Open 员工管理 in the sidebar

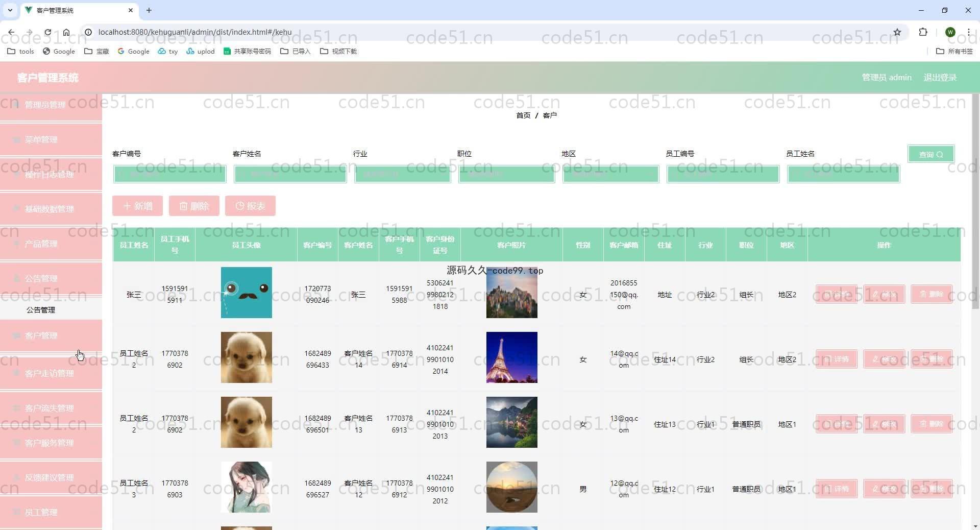(51, 512)
